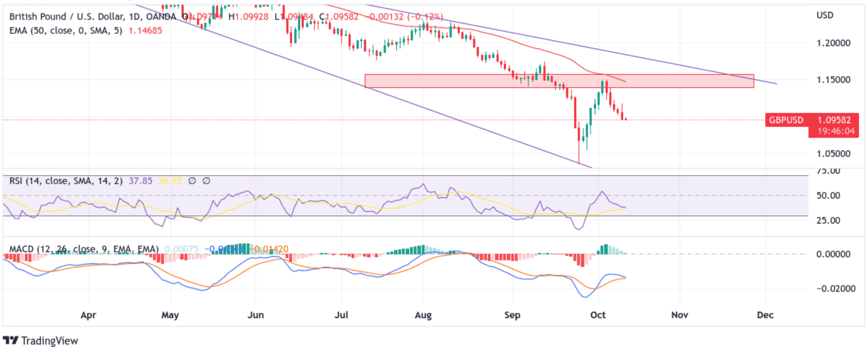The height and width of the screenshot is (364, 868).
Task: Click the Nov label on time axis
Action: coord(680,315)
